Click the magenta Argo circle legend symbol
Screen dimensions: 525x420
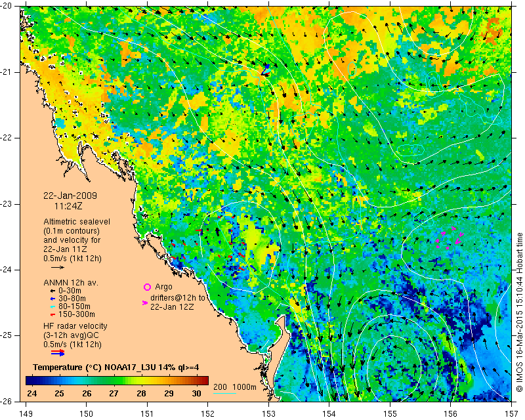coord(147,287)
